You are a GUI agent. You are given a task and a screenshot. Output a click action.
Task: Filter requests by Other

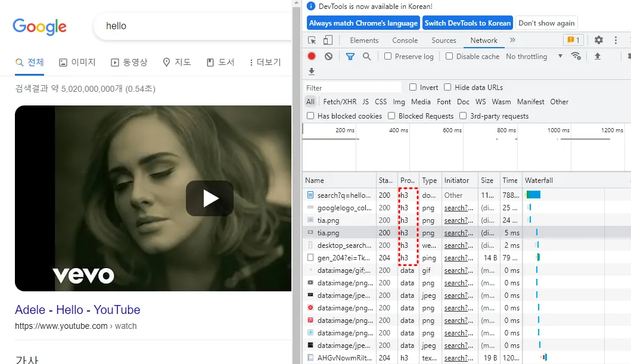pos(559,102)
